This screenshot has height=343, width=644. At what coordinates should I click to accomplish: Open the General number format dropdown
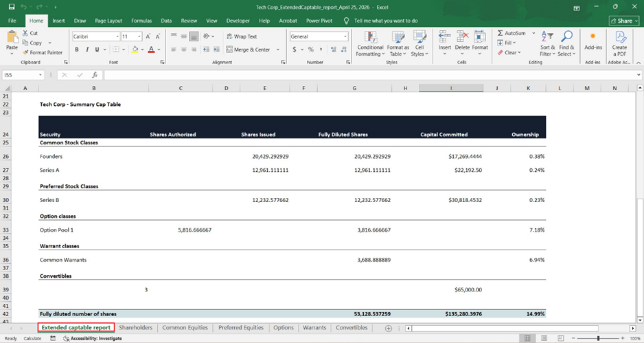tap(345, 36)
